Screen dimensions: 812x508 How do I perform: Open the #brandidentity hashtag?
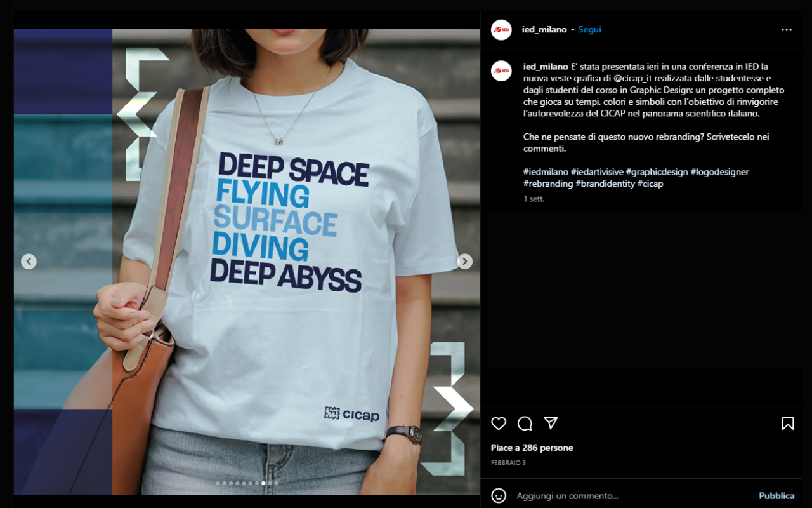(x=605, y=184)
